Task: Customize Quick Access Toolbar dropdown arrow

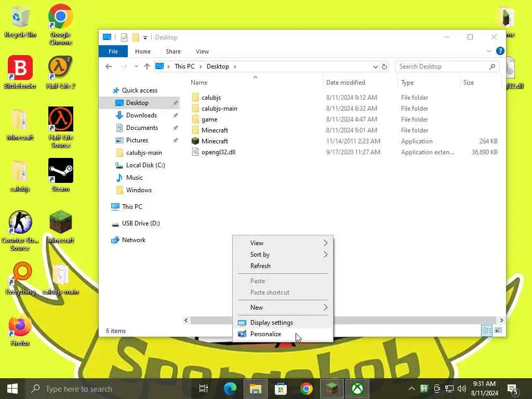Action: (x=145, y=37)
